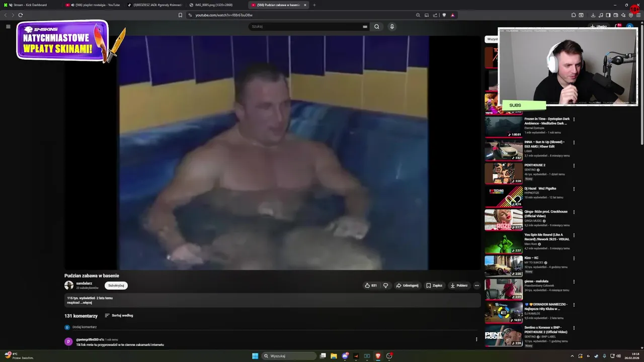Click the zoom magnifier icon in the address bar
Screen dimensions: 644x362
coord(418,15)
